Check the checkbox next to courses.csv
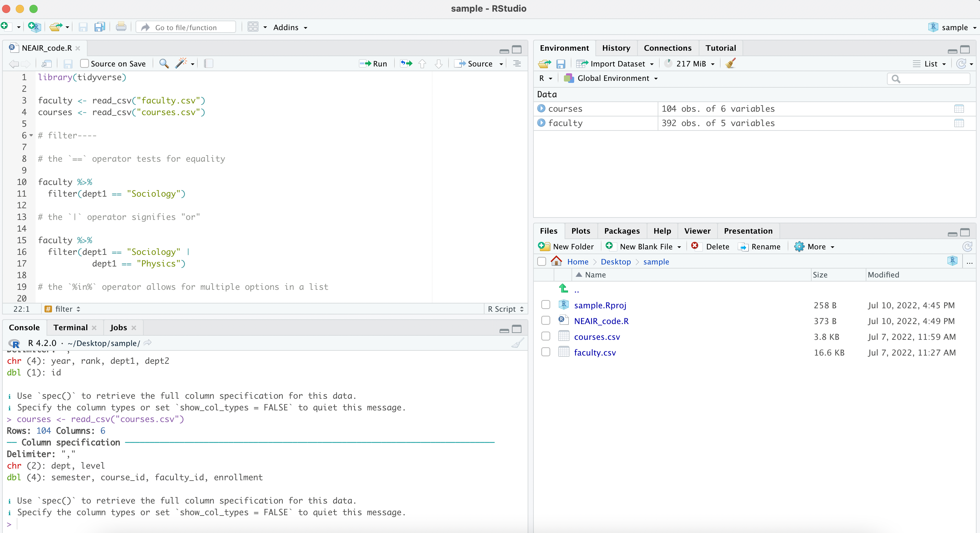Screen dimensions: 980x533 (x=545, y=336)
